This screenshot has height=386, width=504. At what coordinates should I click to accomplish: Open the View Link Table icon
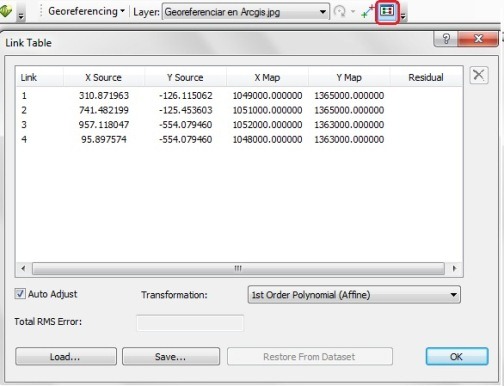click(x=387, y=12)
